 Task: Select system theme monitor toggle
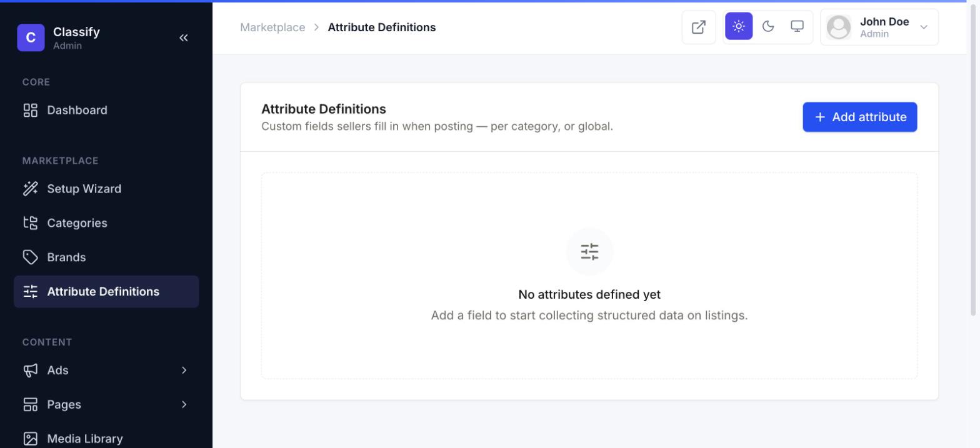click(x=797, y=26)
